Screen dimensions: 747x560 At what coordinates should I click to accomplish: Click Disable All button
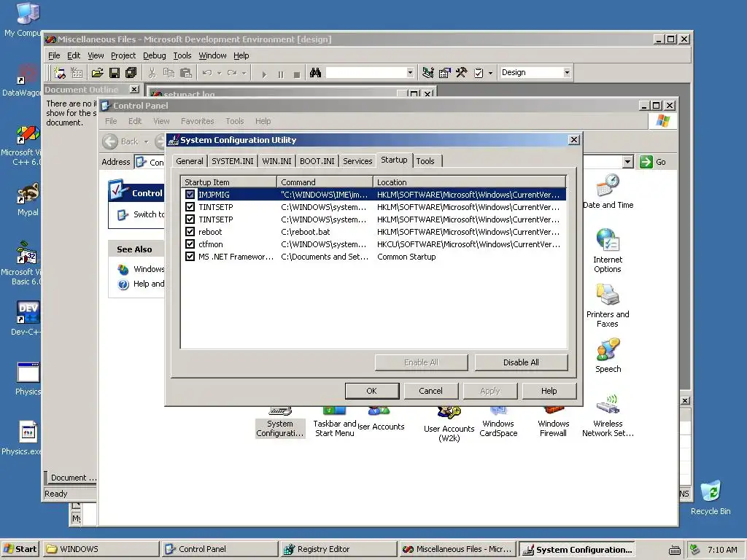tap(521, 362)
